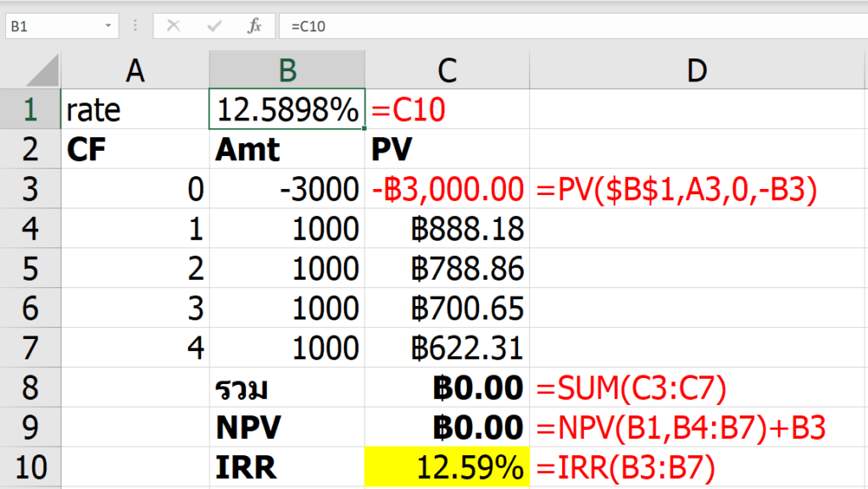Select row 5 header

pos(30,269)
